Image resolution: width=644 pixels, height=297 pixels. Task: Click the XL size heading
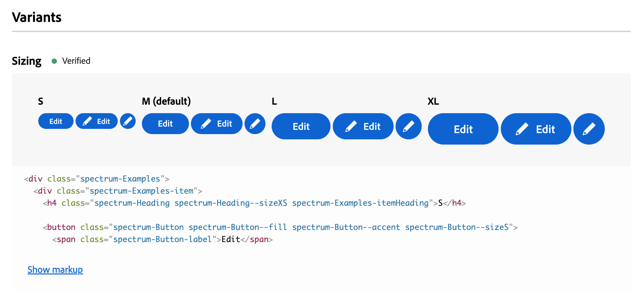point(433,101)
